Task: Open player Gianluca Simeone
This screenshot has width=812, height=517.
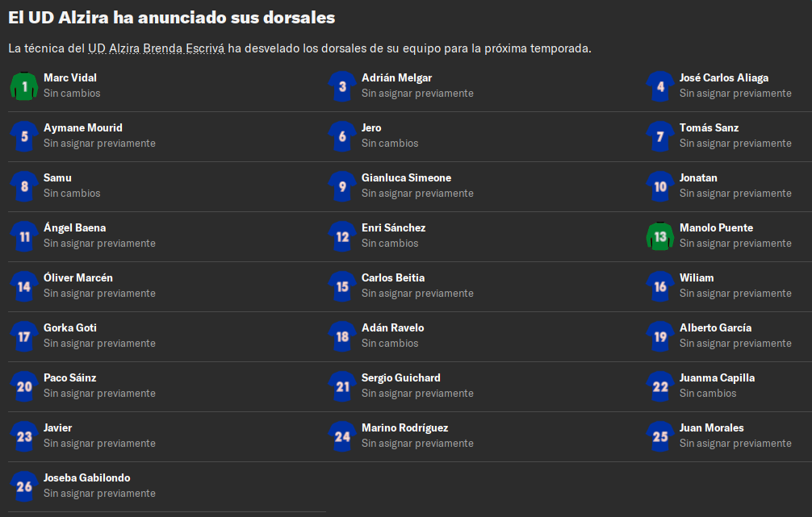Action: click(x=406, y=177)
